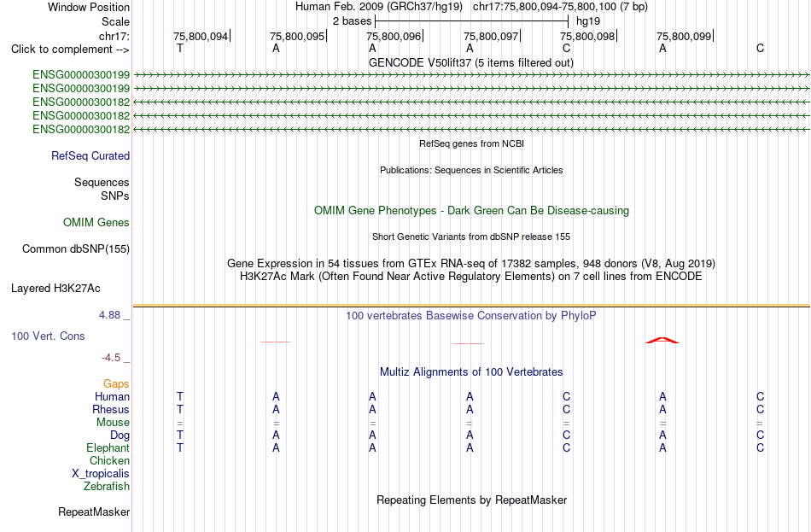Click coordinate label 75,800,096
The image size is (811, 532).
[x=394, y=36]
